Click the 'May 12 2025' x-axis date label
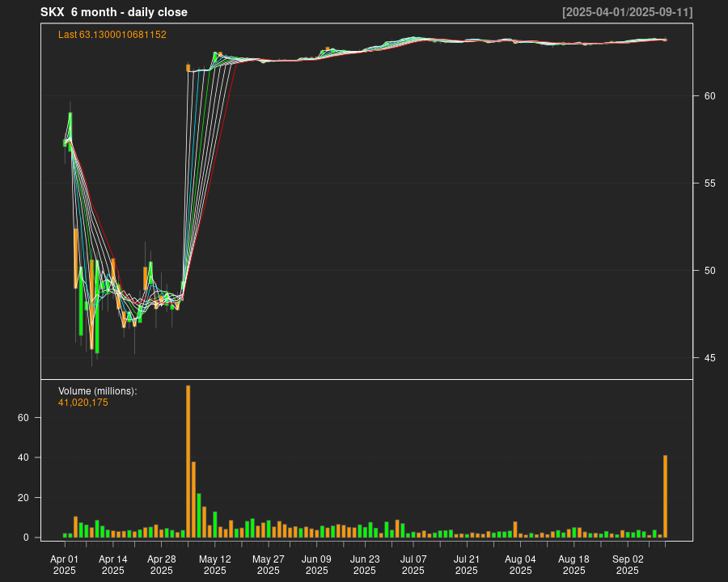The width and height of the screenshot is (728, 582). point(215,564)
